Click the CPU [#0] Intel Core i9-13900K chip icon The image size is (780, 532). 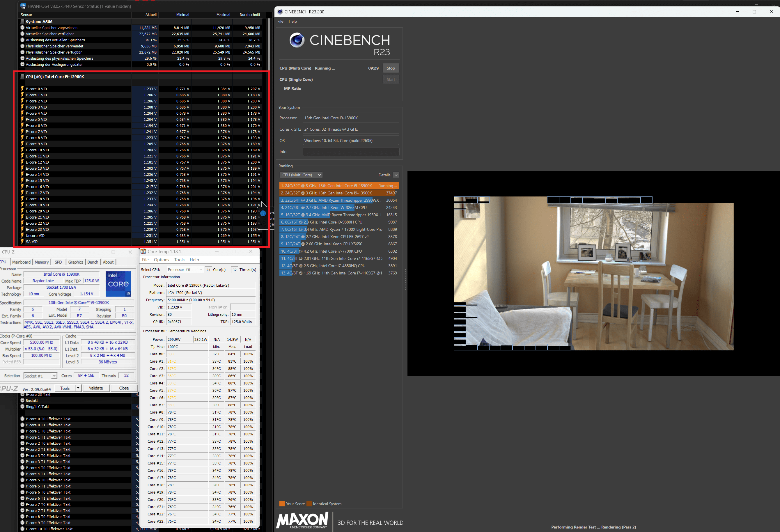click(x=22, y=77)
